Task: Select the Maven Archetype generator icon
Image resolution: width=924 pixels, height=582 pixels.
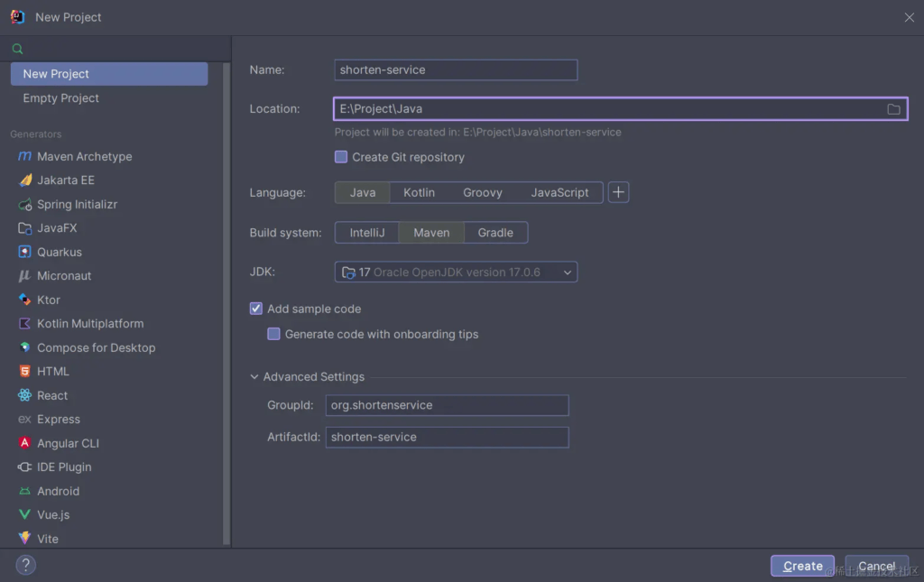Action: 24,157
